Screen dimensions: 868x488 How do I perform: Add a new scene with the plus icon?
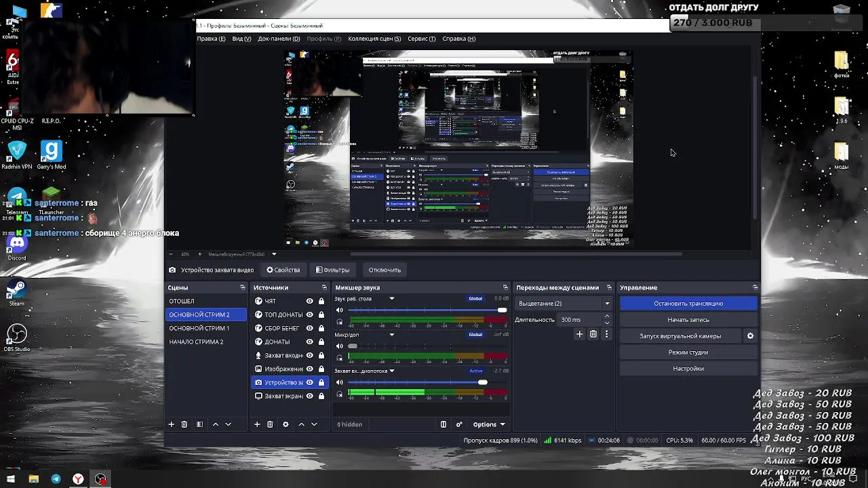point(171,424)
